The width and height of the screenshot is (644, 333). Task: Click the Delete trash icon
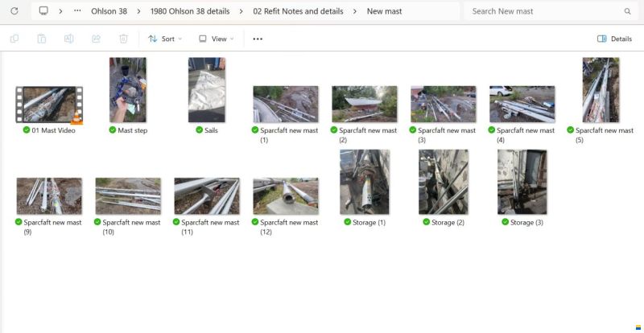click(123, 39)
